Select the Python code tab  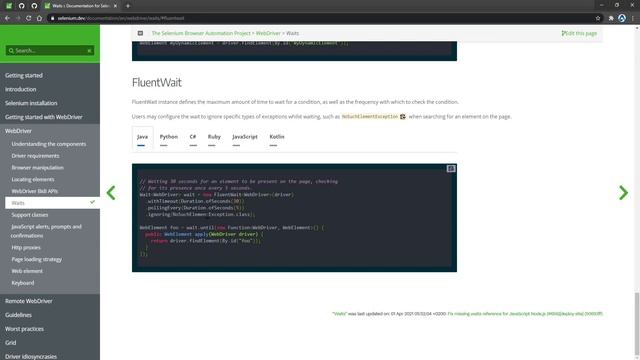(x=169, y=137)
